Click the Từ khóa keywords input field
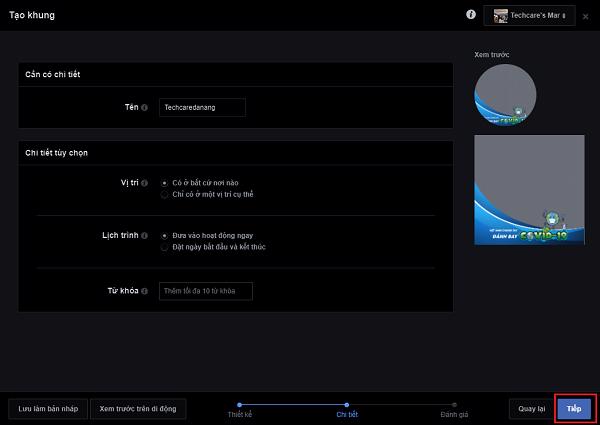600x425 pixels. [x=205, y=291]
